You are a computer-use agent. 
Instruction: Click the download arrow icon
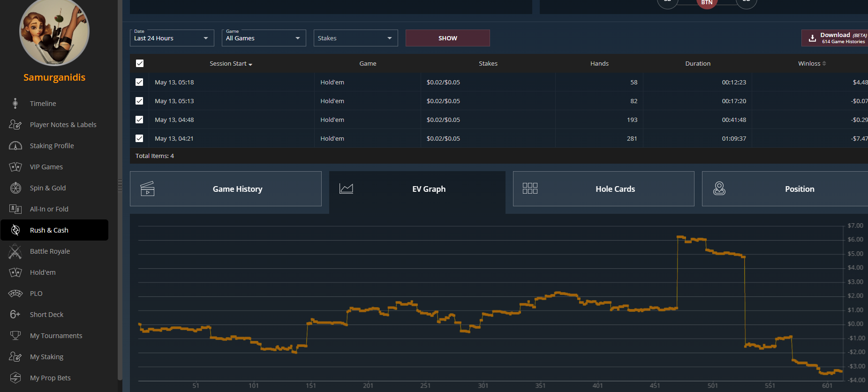(x=812, y=38)
